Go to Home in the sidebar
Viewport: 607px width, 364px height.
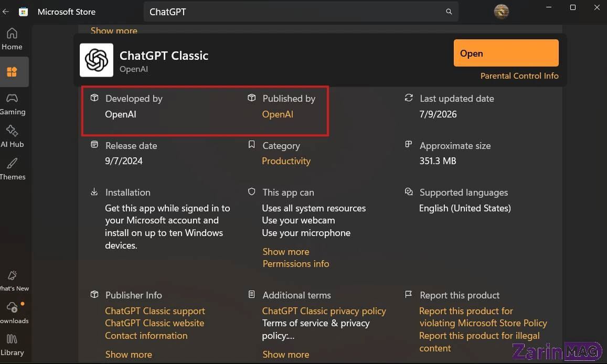pyautogui.click(x=12, y=39)
